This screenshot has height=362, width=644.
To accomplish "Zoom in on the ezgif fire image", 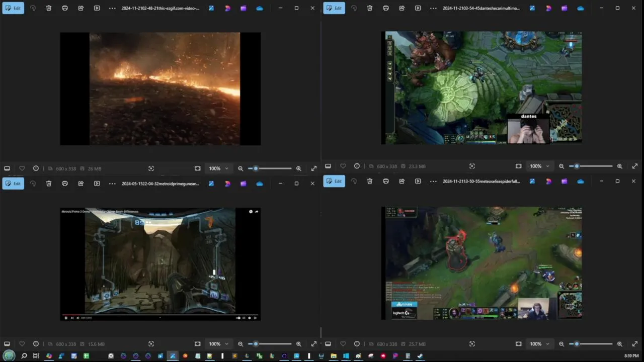I will (299, 168).
